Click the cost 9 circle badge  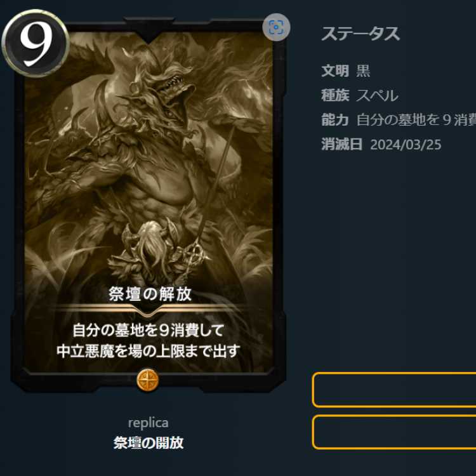click(x=36, y=43)
